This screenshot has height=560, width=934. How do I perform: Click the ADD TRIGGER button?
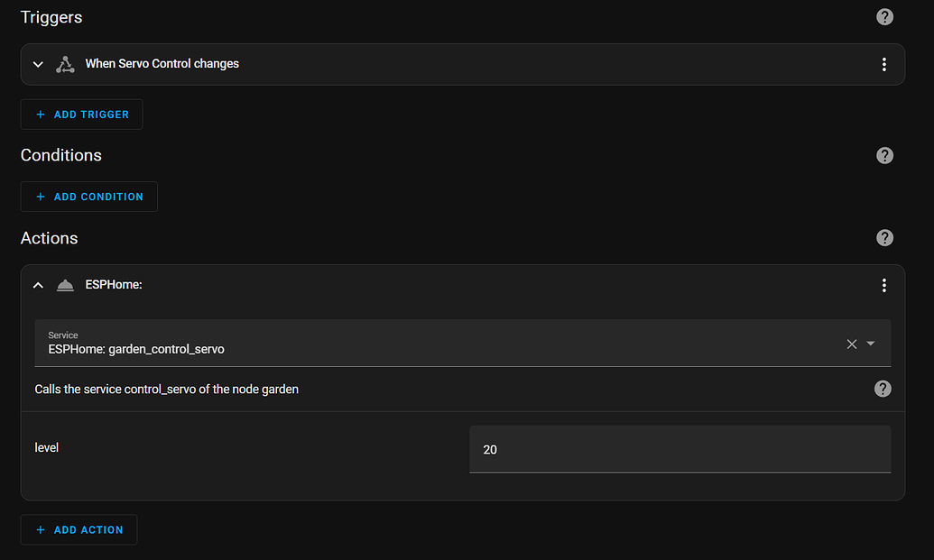click(x=81, y=115)
